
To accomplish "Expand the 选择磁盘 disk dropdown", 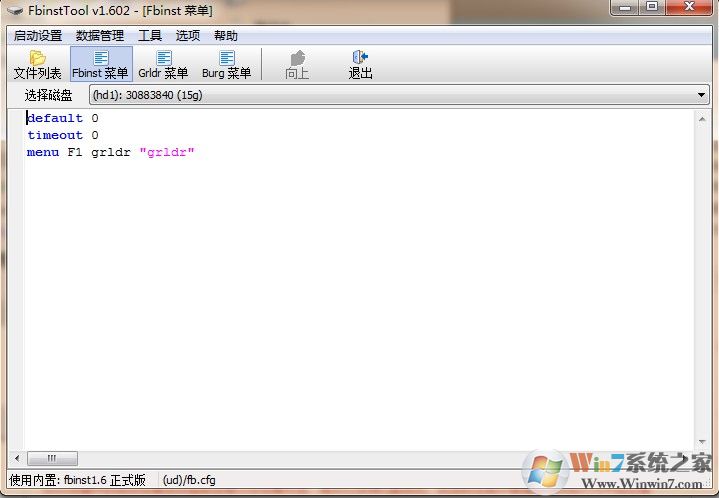I will [399, 95].
